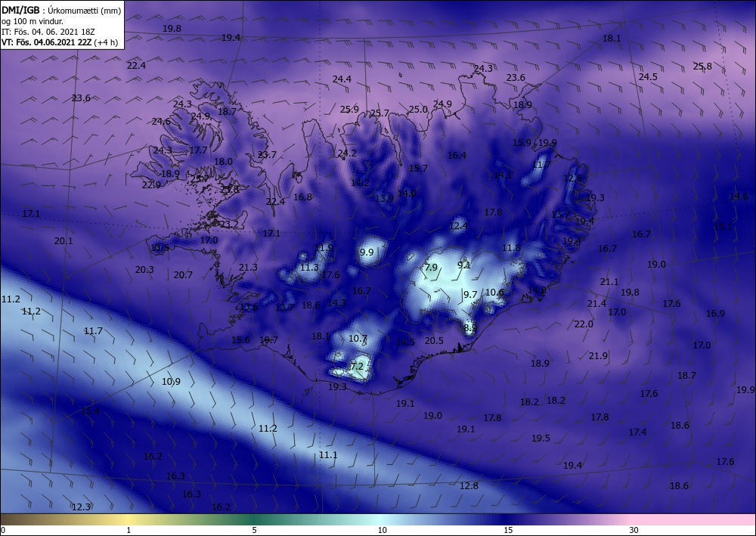Click the 11.1 value south of Iceland
Screen dimensions: 756x536
328,454
